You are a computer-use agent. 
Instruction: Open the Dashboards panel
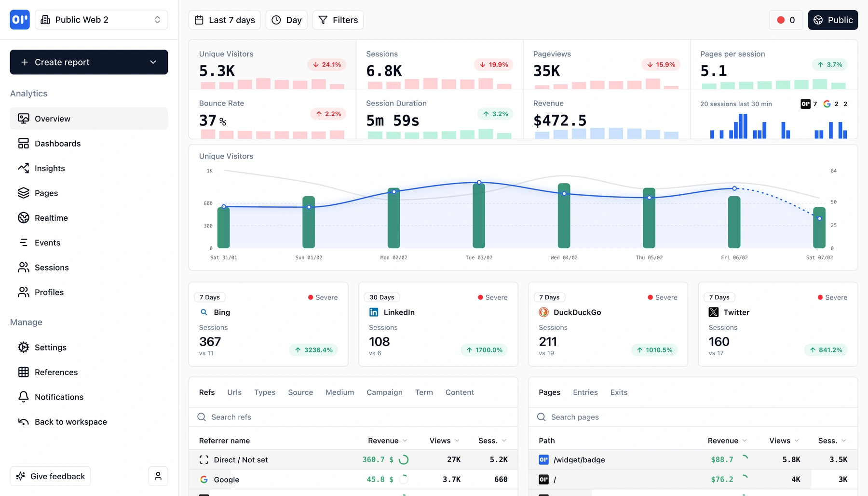[57, 143]
